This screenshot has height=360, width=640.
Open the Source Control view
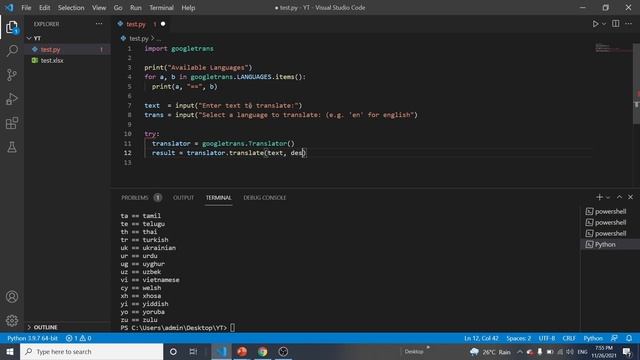click(x=12, y=75)
